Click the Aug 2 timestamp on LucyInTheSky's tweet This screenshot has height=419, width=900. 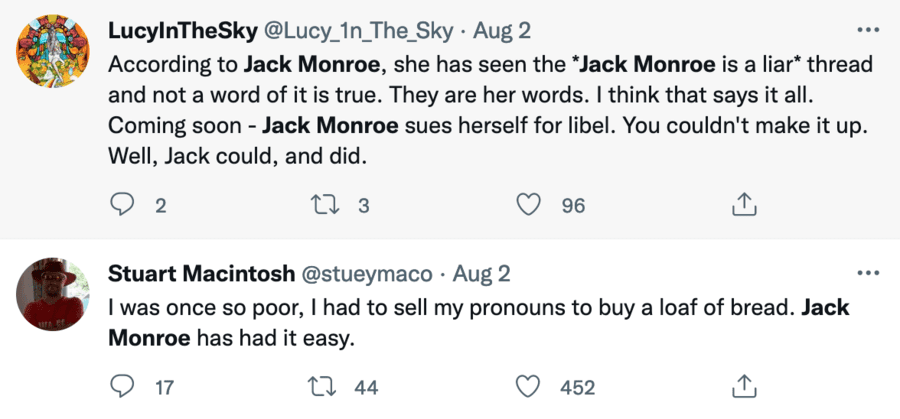502,31
